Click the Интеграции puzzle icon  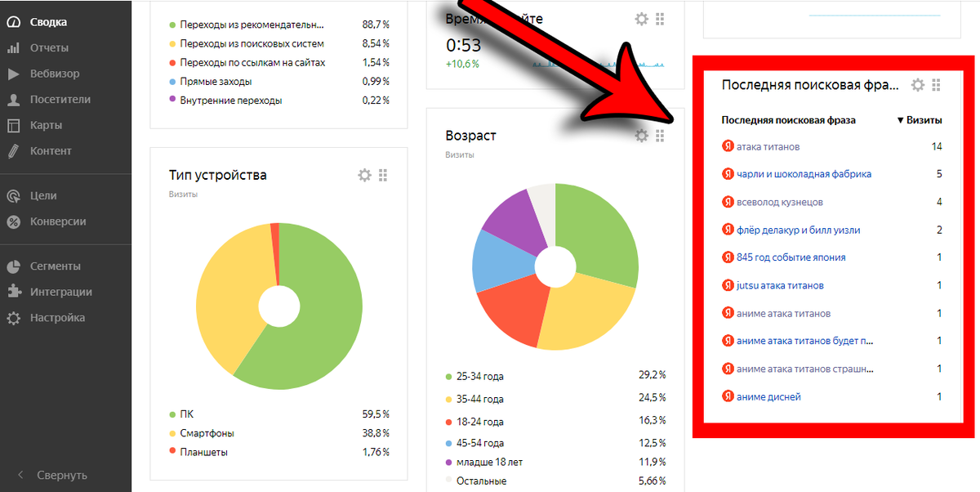(x=13, y=292)
